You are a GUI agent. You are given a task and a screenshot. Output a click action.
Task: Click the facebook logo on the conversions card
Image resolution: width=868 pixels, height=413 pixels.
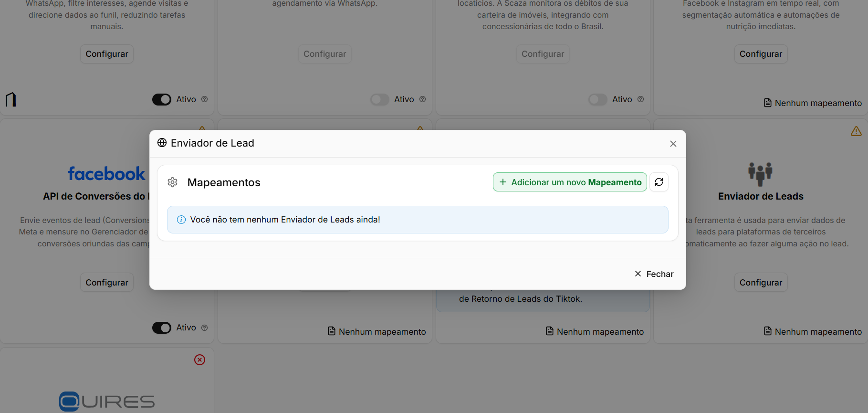point(106,174)
